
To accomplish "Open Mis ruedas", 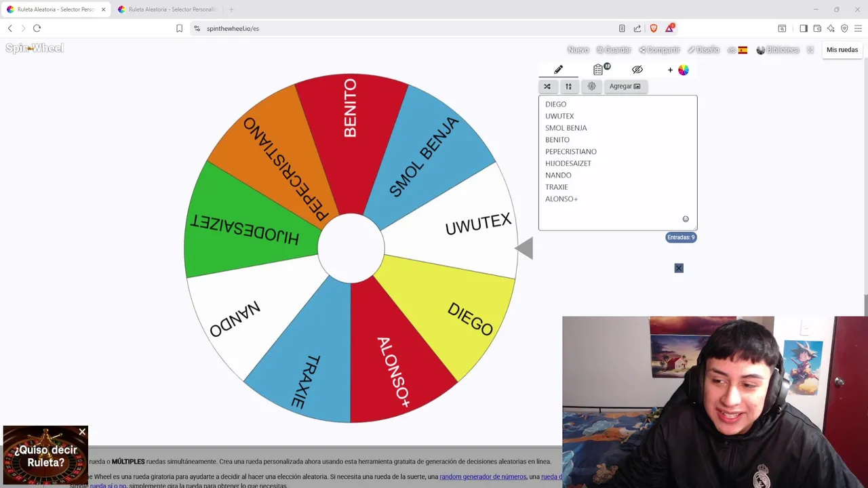I will (x=842, y=49).
